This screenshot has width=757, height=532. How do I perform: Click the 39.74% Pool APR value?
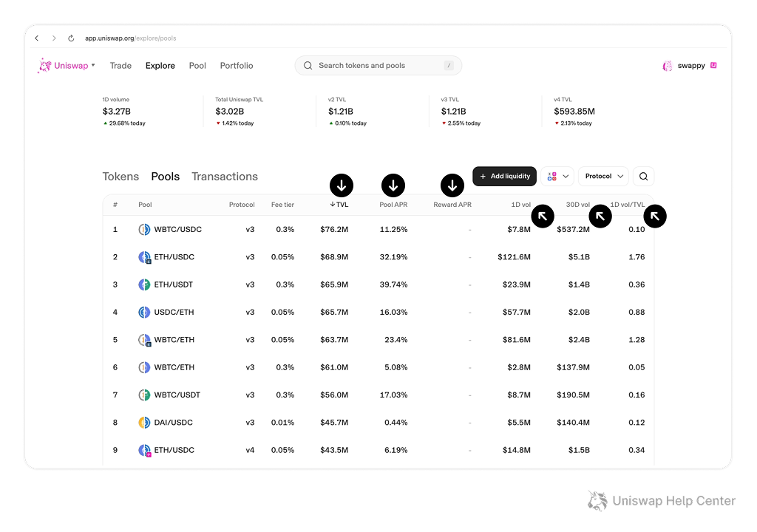393,284
